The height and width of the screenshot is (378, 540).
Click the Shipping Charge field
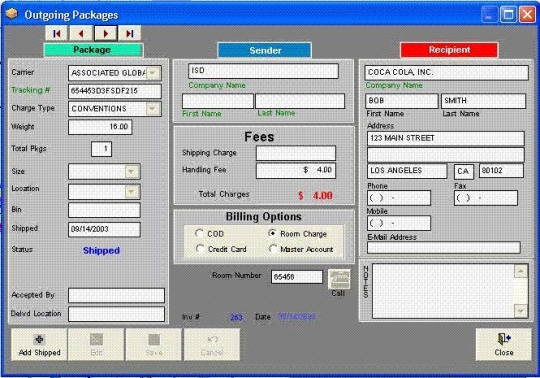296,153
